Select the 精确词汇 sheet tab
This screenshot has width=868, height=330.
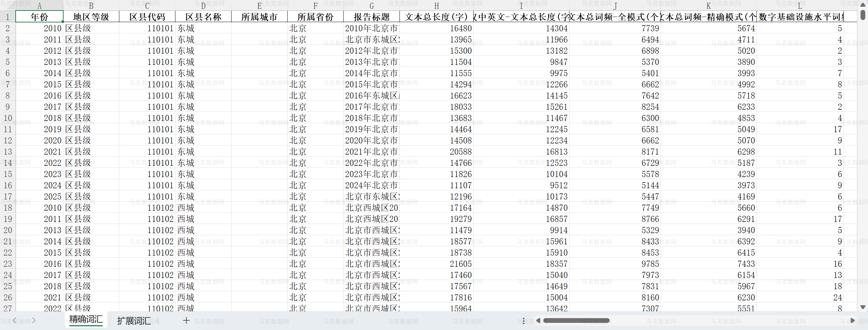click(x=85, y=320)
